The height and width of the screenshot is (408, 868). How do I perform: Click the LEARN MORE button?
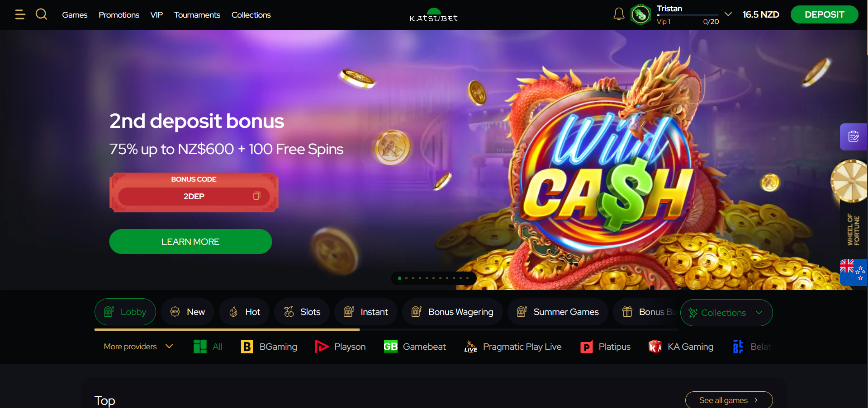[x=190, y=242]
